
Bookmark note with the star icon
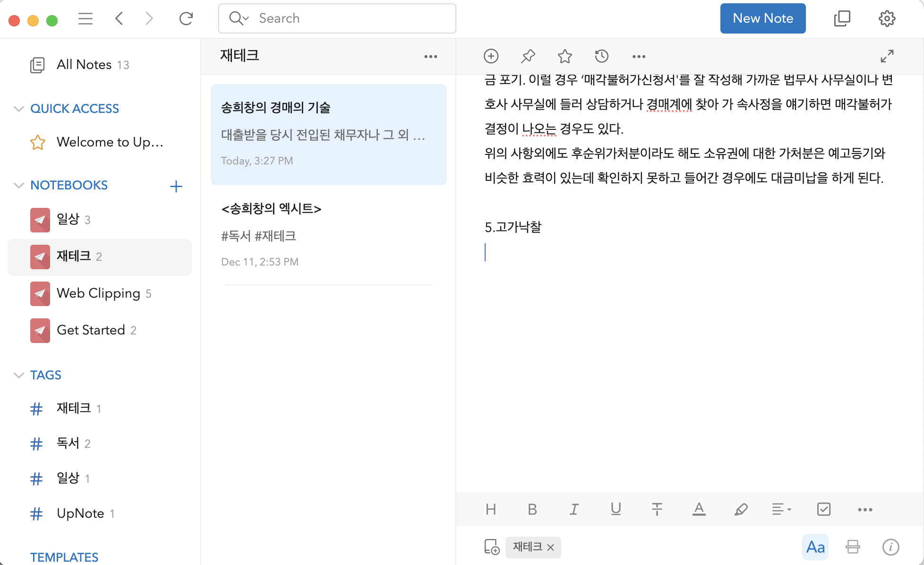point(565,56)
